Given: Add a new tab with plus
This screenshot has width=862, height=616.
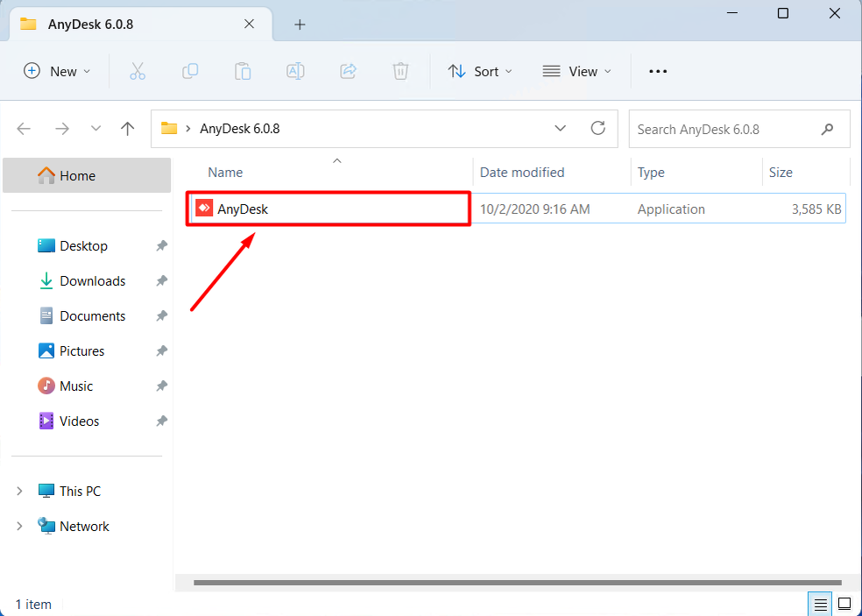Looking at the screenshot, I should tap(300, 25).
